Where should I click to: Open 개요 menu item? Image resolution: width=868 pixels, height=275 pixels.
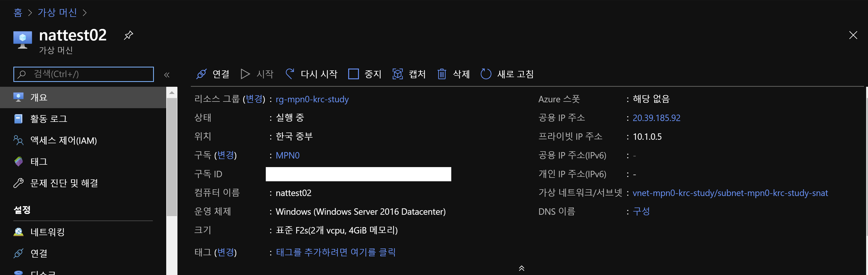[x=83, y=97]
